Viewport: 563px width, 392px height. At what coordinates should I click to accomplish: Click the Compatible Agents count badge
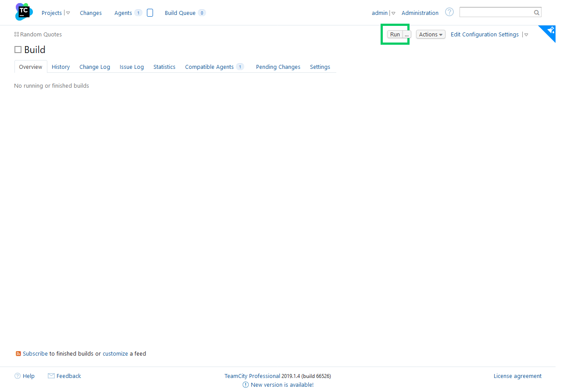[240, 67]
